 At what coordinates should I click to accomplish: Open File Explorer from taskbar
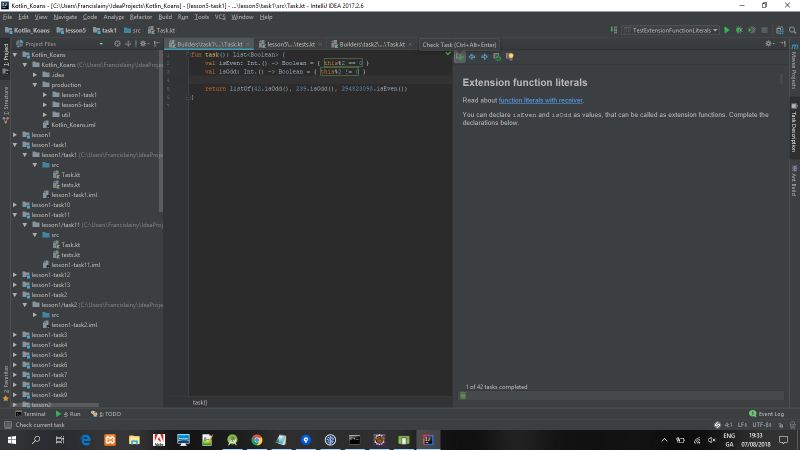pos(134,440)
